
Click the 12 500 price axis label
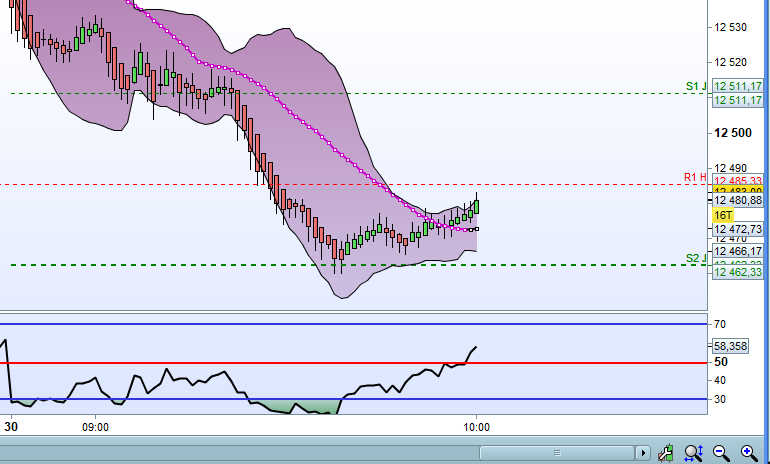(733, 133)
